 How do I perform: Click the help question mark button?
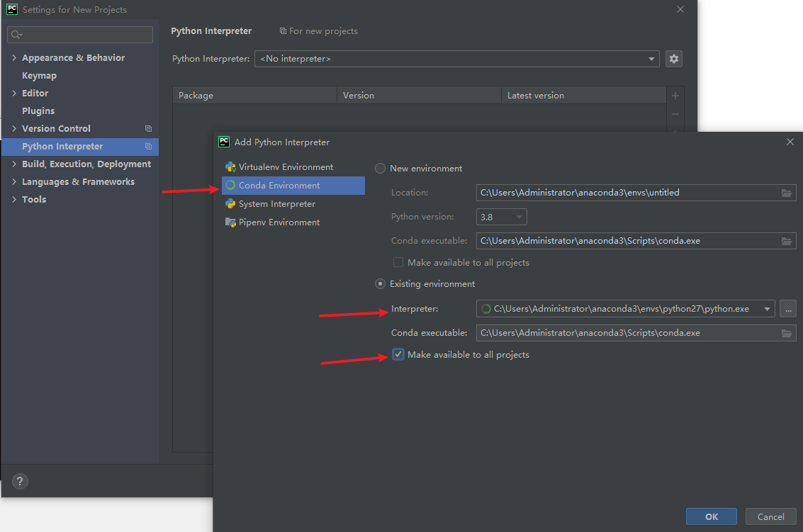point(21,482)
